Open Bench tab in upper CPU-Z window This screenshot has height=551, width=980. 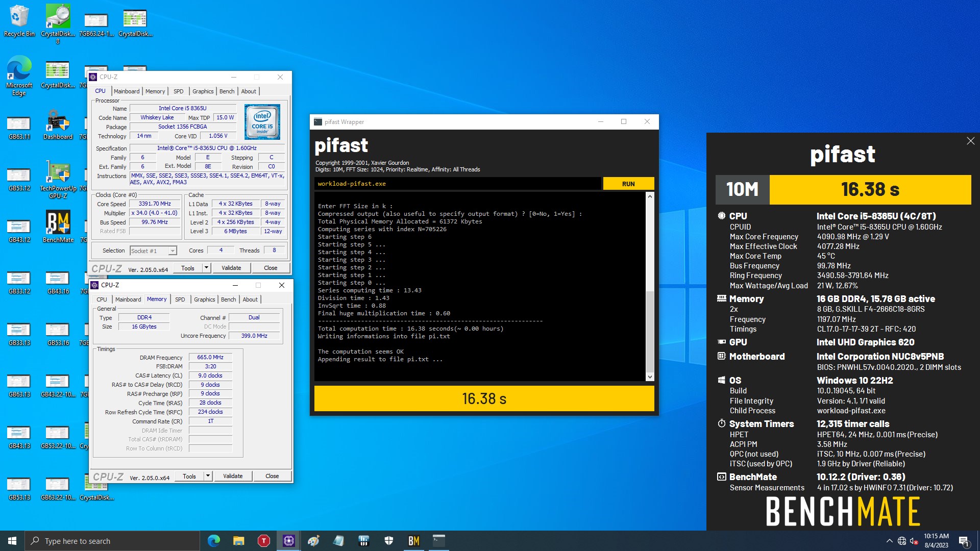tap(227, 91)
